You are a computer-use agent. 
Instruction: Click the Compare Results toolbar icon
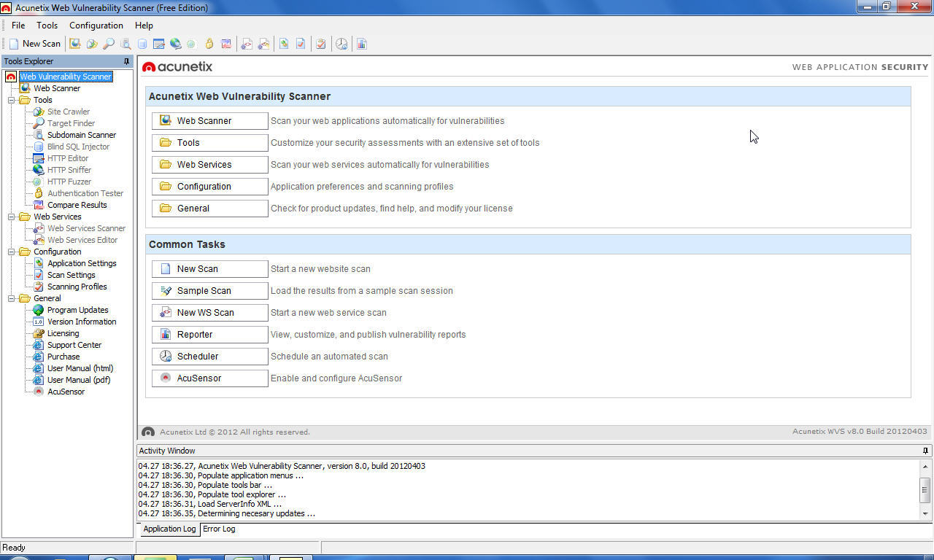point(227,44)
